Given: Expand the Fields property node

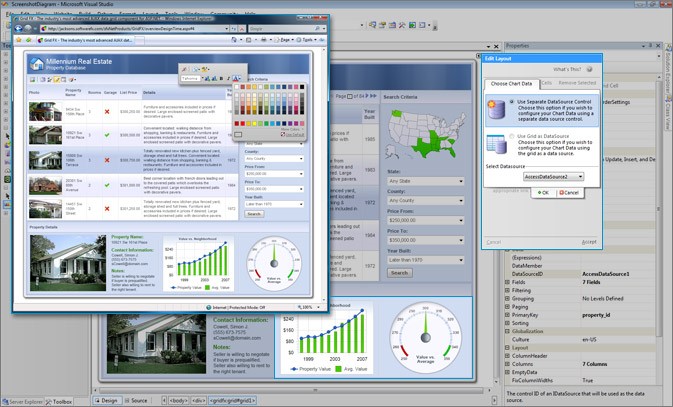Looking at the screenshot, I should (x=507, y=282).
